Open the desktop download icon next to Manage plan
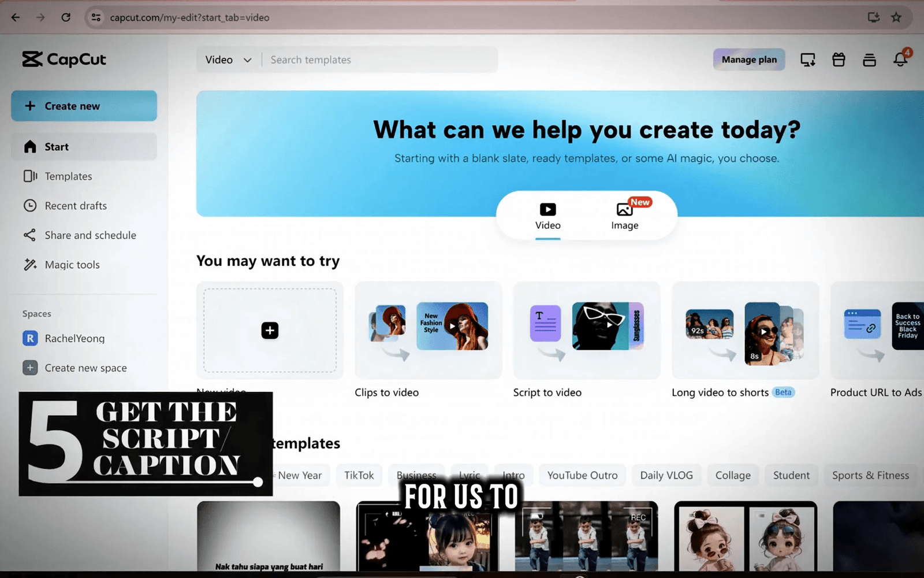 tap(807, 60)
